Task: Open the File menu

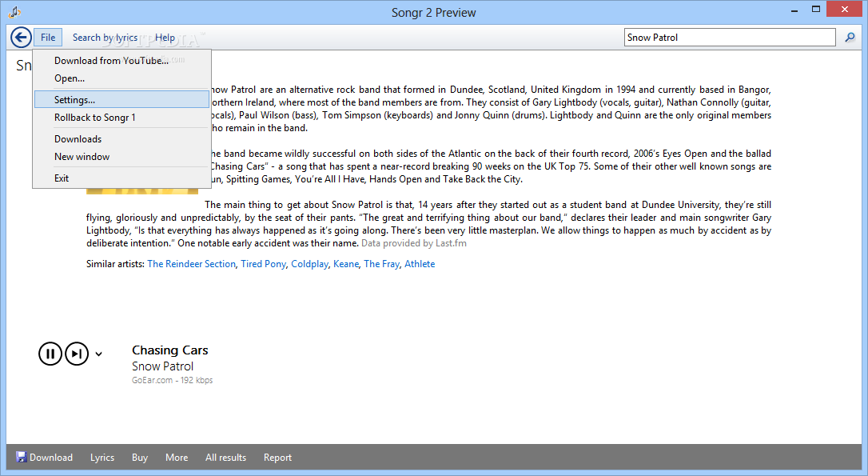Action: click(x=48, y=38)
